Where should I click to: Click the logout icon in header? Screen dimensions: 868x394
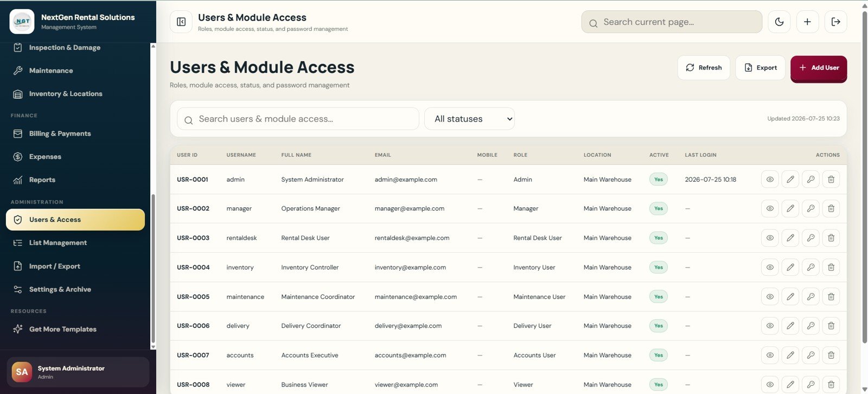(835, 22)
